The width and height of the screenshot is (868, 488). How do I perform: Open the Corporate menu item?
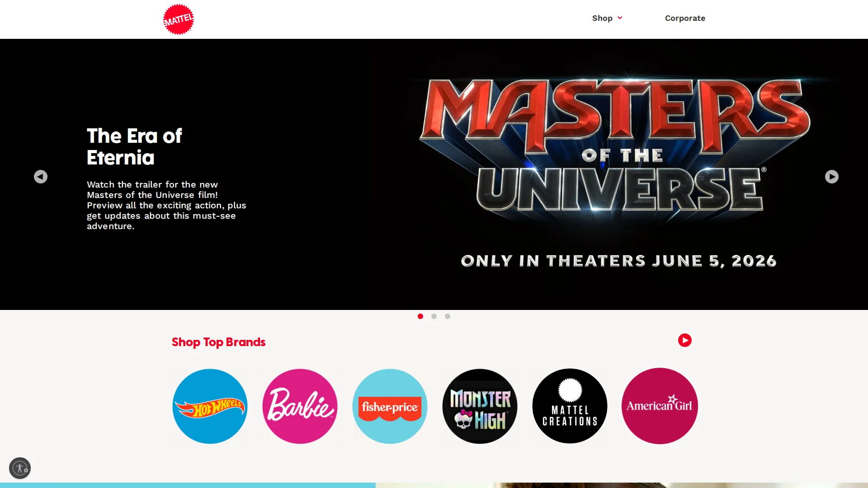[x=685, y=18]
